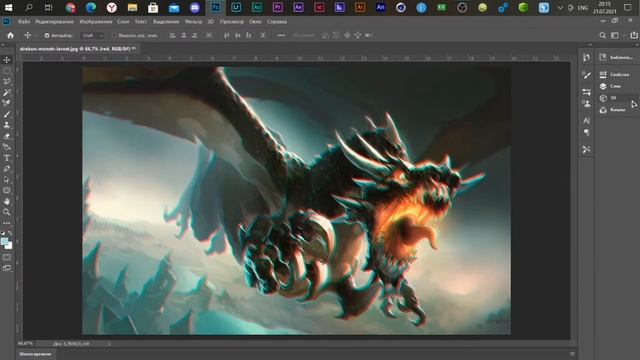Open the Фильтр menu
The image size is (640, 360).
point(193,22)
